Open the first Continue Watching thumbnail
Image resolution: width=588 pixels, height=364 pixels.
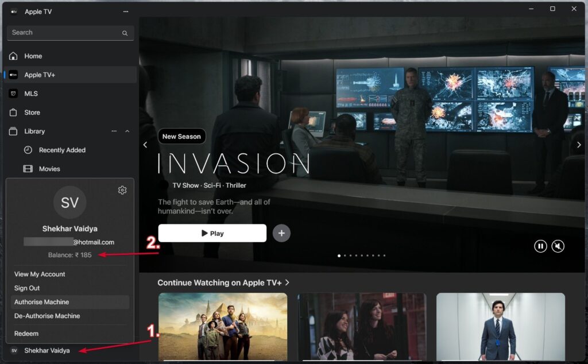tap(223, 326)
